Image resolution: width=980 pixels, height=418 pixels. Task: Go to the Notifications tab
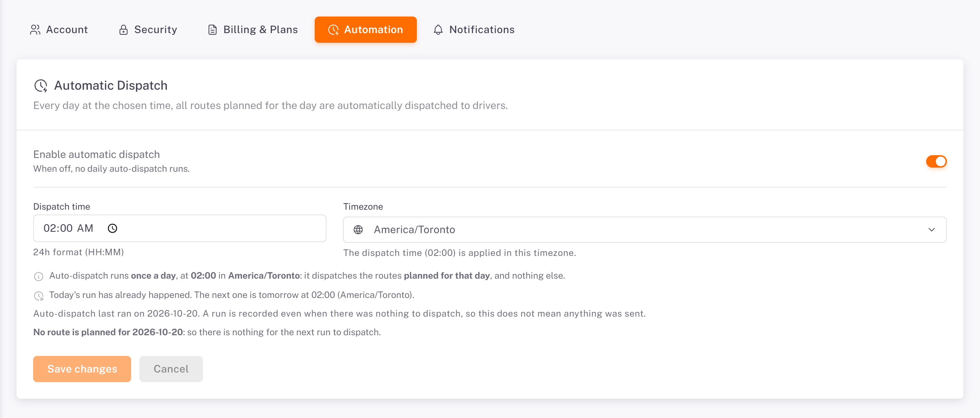click(x=474, y=30)
